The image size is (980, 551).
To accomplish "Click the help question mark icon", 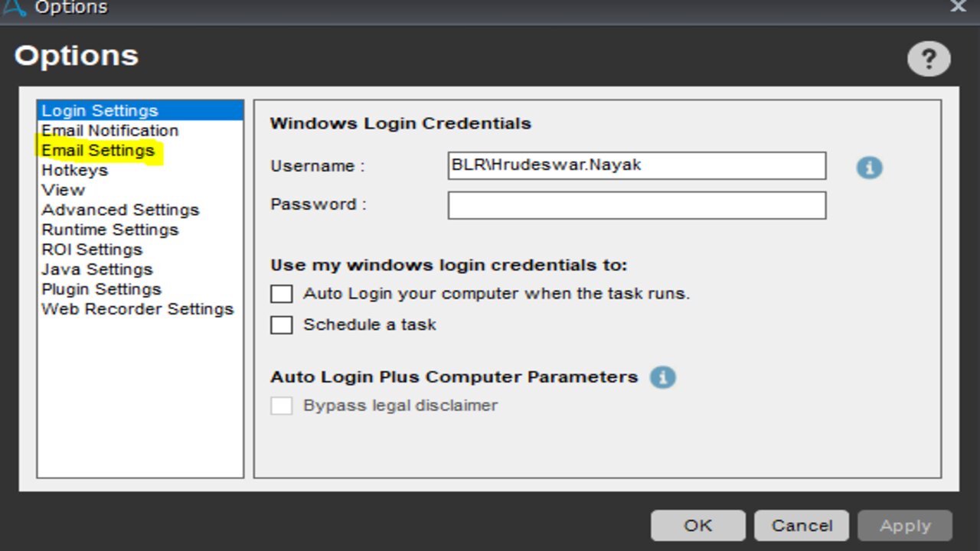I will click(x=929, y=59).
